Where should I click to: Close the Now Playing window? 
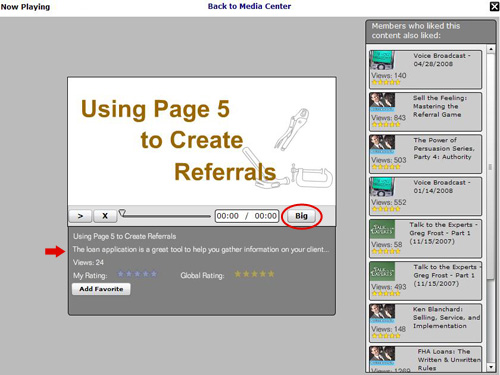(x=494, y=6)
